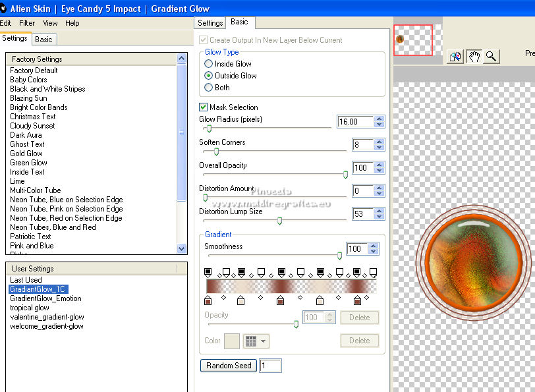Open the Help menu
Image resolution: width=535 pixels, height=392 pixels.
[x=72, y=23]
